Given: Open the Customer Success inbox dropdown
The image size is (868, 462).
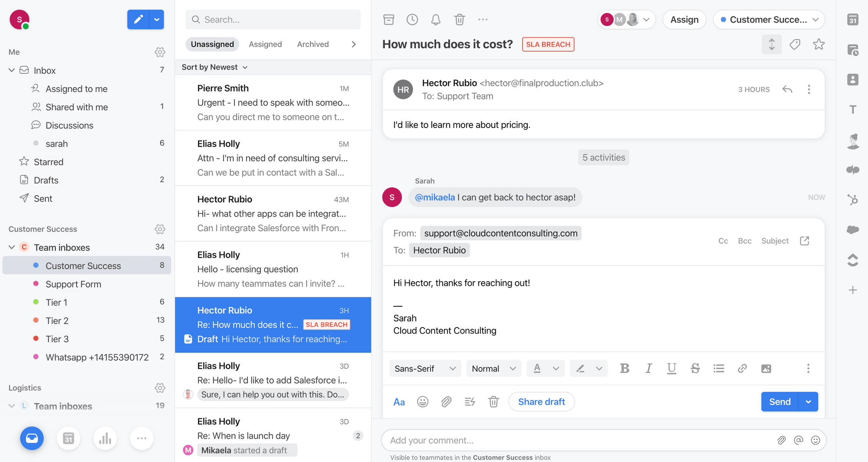Looking at the screenshot, I should (x=769, y=20).
